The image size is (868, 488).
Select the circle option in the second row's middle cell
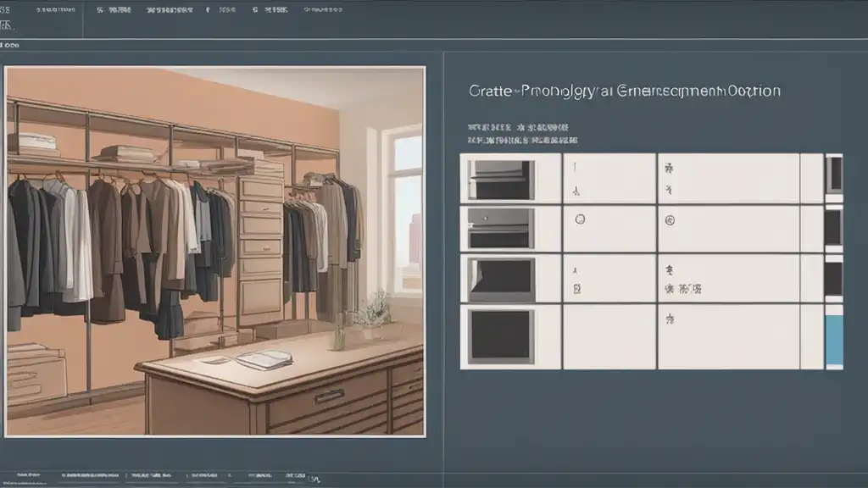click(x=580, y=219)
